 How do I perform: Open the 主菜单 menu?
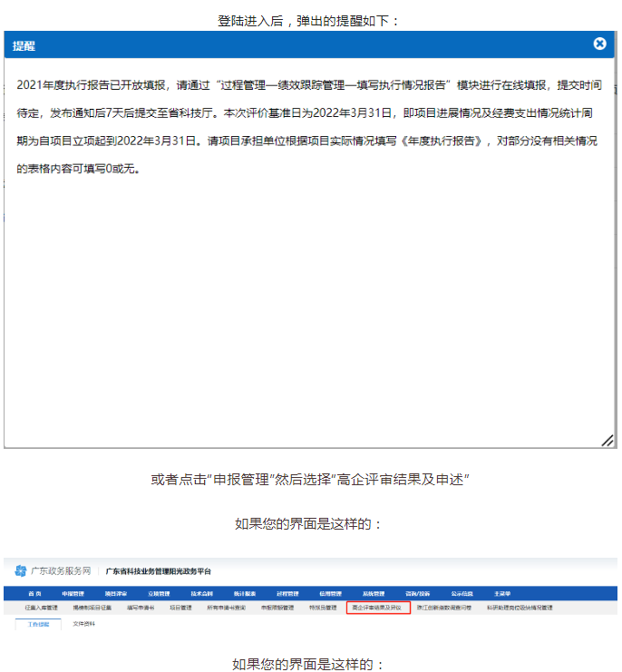[503, 593]
